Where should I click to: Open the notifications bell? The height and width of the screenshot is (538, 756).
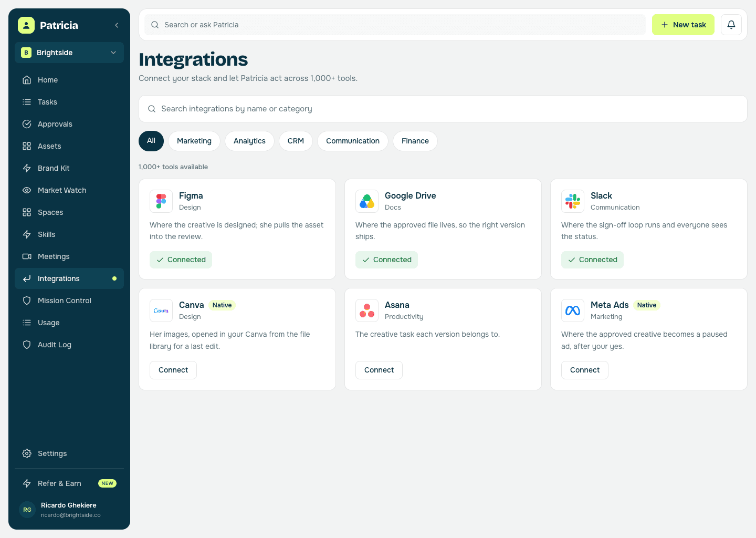tap(731, 25)
